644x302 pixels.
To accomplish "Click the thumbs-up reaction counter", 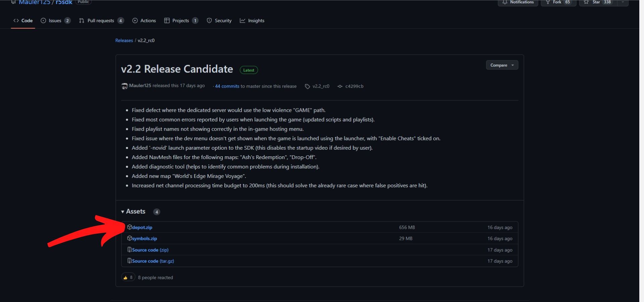I will 128,277.
